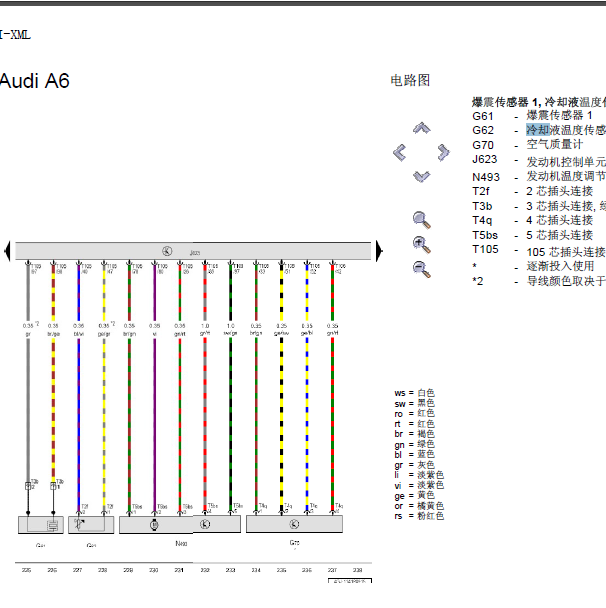The height and width of the screenshot is (608, 606).
Task: Select the T3b legend entry
Action: pos(539,206)
